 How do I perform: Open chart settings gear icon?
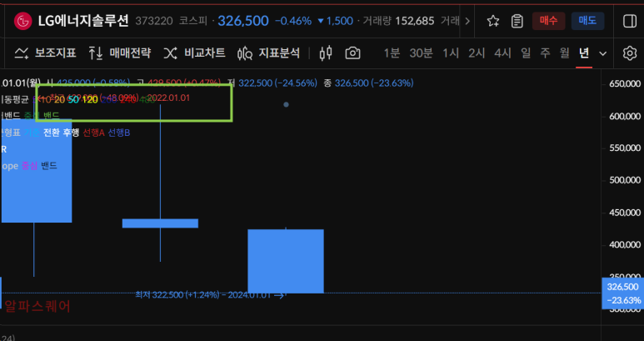pos(629,53)
